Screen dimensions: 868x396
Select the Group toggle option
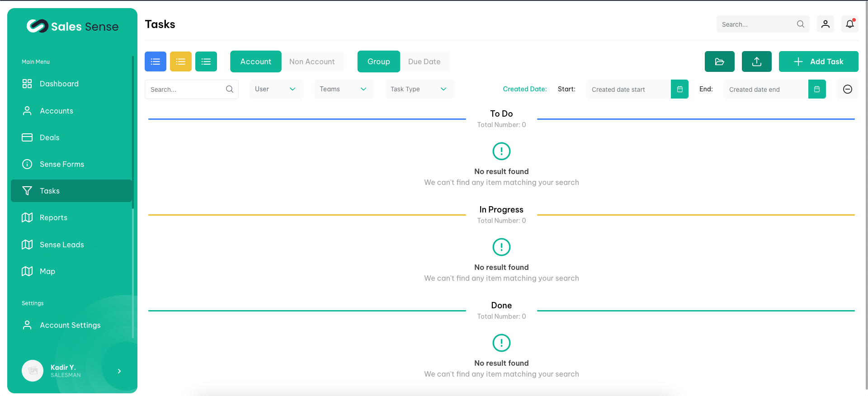click(x=378, y=61)
